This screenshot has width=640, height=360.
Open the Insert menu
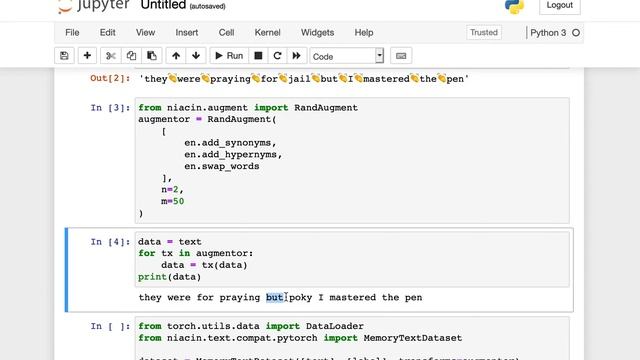click(187, 33)
